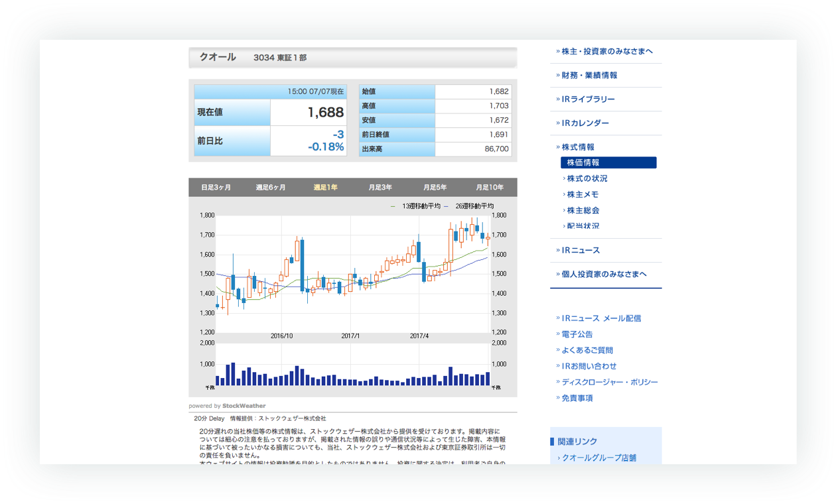Image resolution: width=836 pixels, height=504 pixels.
Task: Click the 始値 value 1,682
Action: tap(498, 92)
